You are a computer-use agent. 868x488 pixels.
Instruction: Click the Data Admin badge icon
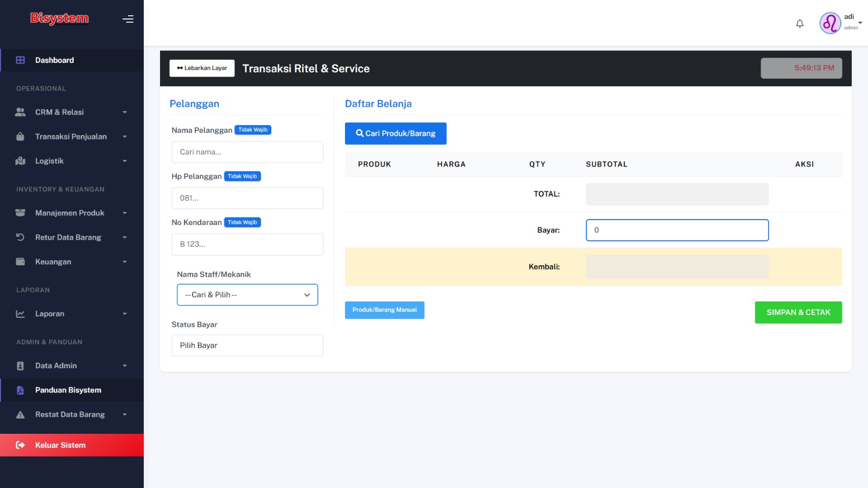[21, 366]
